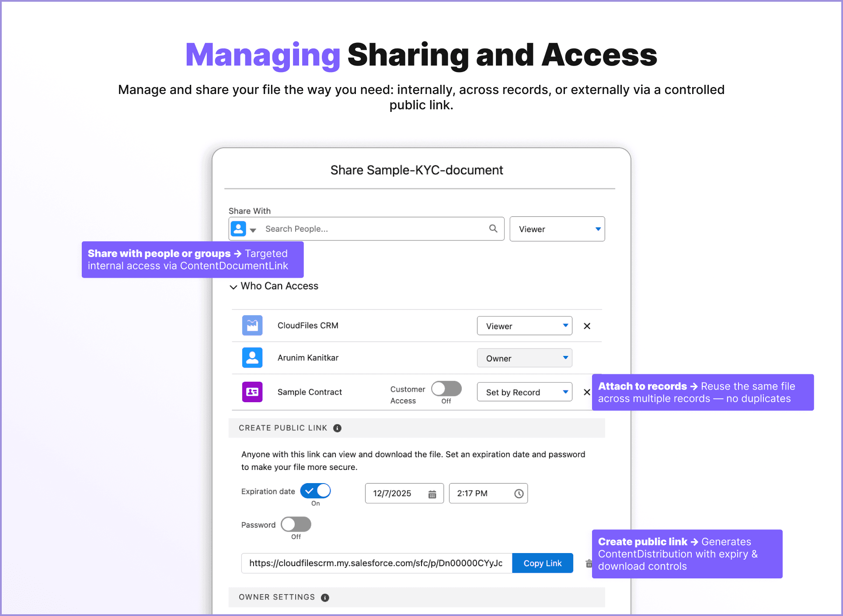
Task: Select the public link URL field
Action: 376,563
